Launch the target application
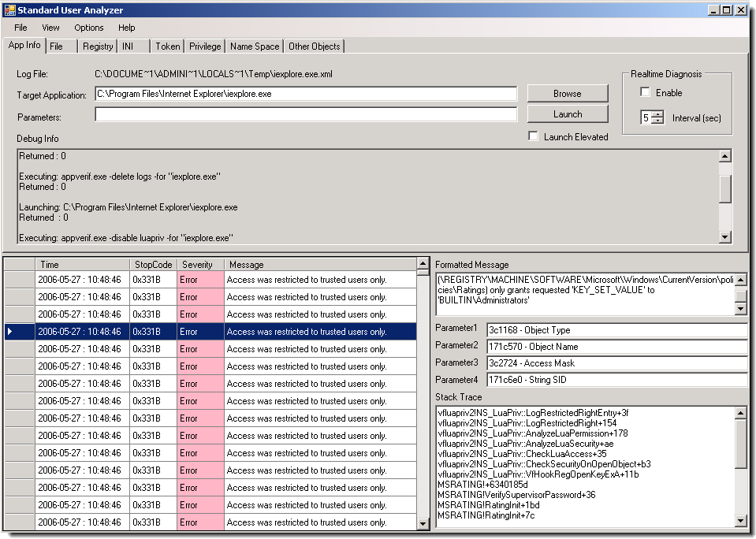This screenshot has height=539, width=756. [x=567, y=113]
